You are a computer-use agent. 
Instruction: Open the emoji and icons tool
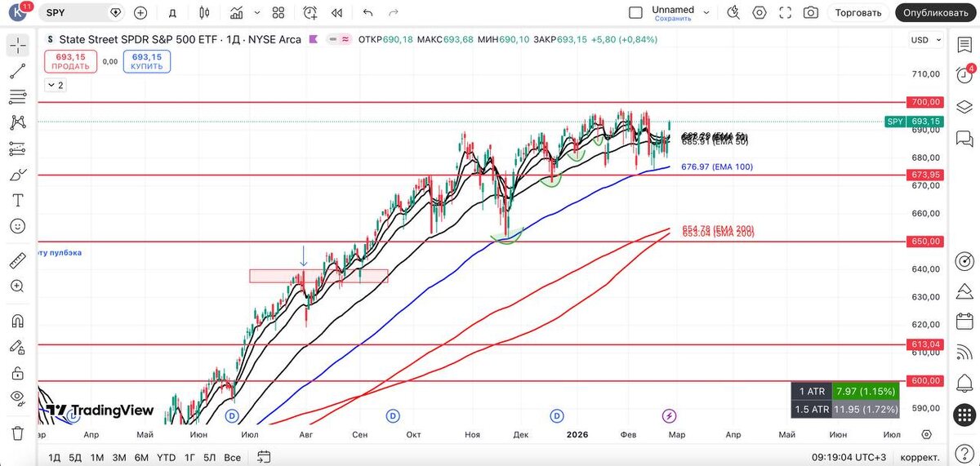pos(18,226)
